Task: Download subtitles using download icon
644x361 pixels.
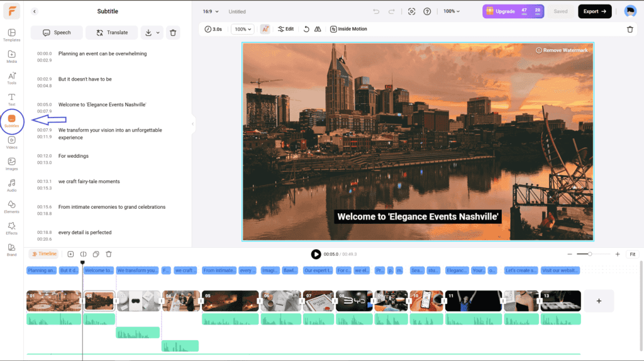Action: [x=148, y=33]
